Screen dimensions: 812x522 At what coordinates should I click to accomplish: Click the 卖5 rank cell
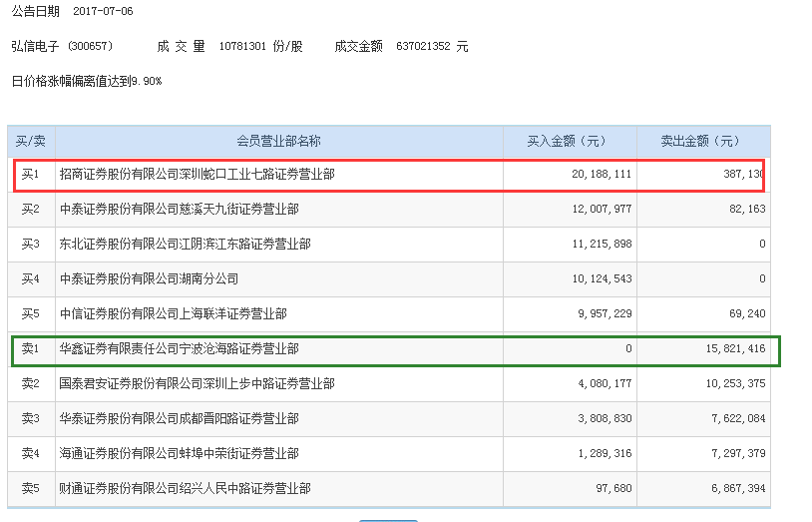[x=30, y=488]
